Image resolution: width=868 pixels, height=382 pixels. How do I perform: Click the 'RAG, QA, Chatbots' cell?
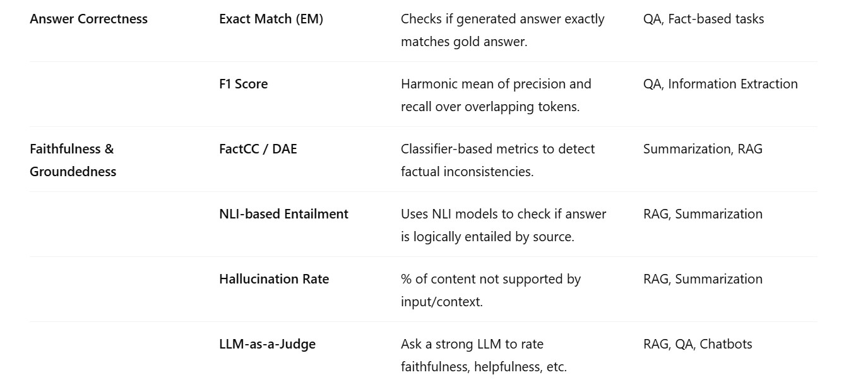[698, 344]
